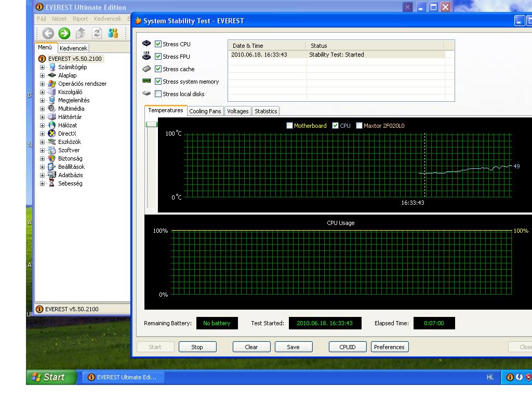
Task: Click the green Forward arrow in toolbar
Action: coord(64,33)
